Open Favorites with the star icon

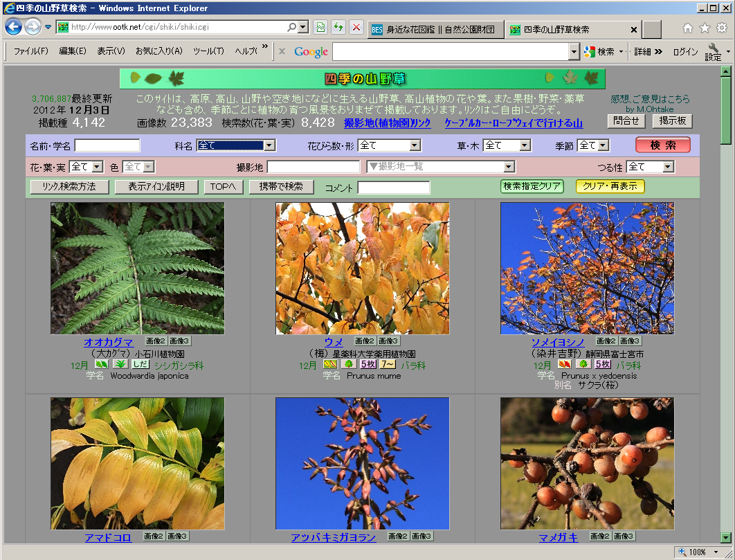pos(705,28)
